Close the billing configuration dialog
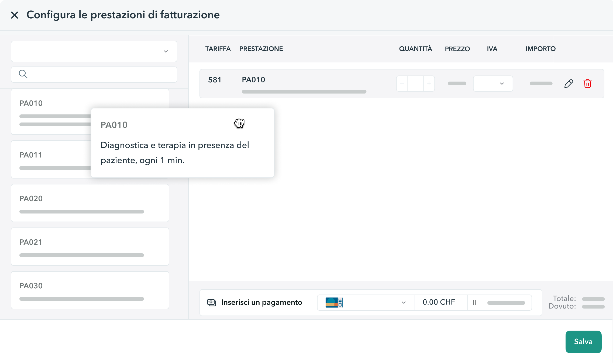Image resolution: width=613 pixels, height=364 pixels. point(15,15)
